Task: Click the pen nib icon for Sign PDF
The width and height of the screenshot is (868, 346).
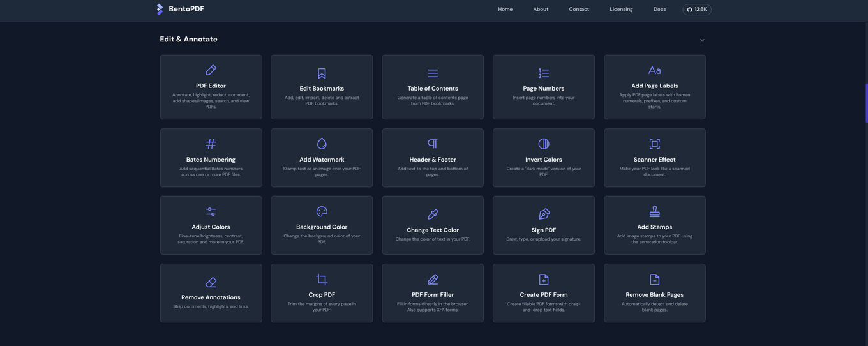Action: click(544, 214)
